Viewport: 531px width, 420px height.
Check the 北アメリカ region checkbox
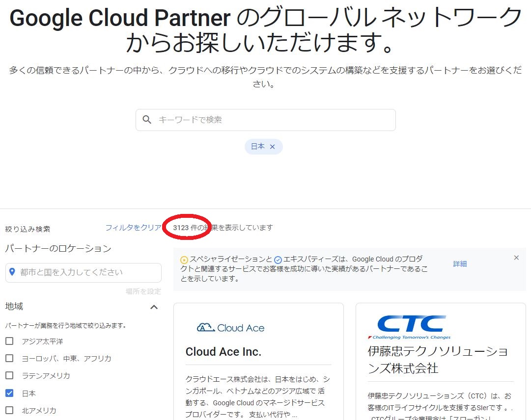coord(9,410)
